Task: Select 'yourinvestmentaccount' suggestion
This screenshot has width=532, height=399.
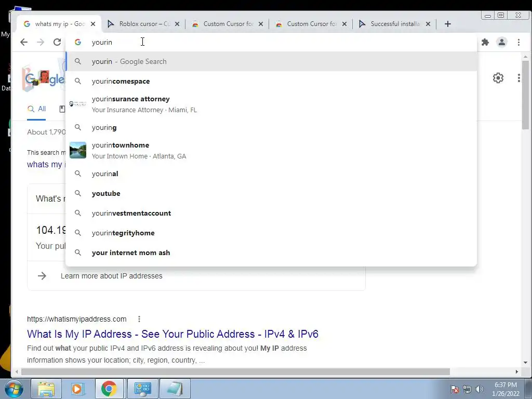Action: [x=271, y=213]
